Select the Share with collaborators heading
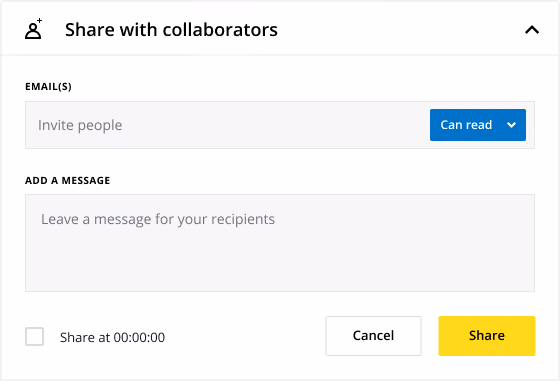This screenshot has width=560, height=381. 171,30
